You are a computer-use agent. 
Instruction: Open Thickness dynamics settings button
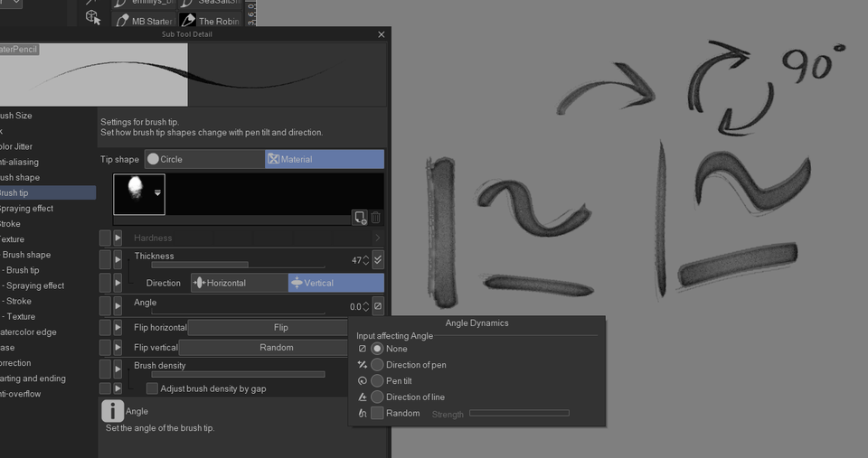[x=378, y=259]
